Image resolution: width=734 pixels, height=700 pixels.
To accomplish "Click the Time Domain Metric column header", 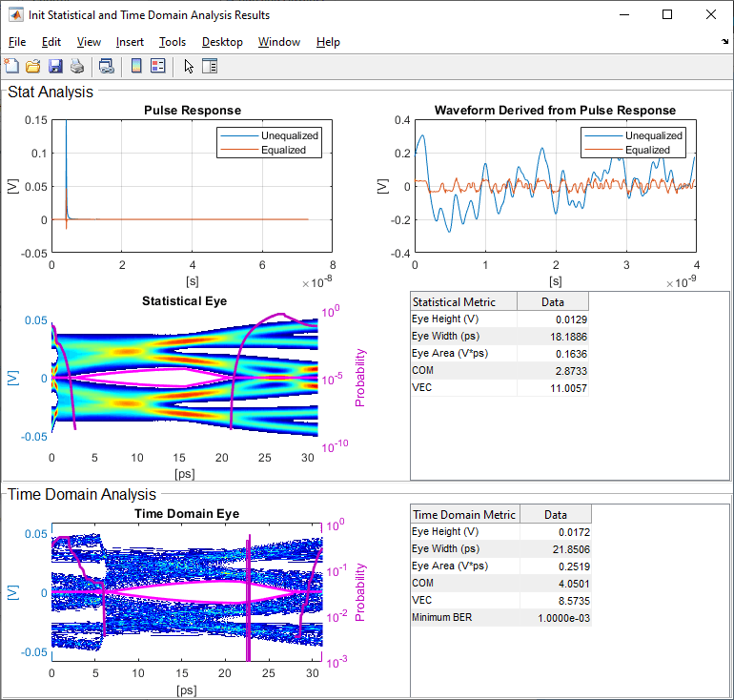I will [x=464, y=515].
